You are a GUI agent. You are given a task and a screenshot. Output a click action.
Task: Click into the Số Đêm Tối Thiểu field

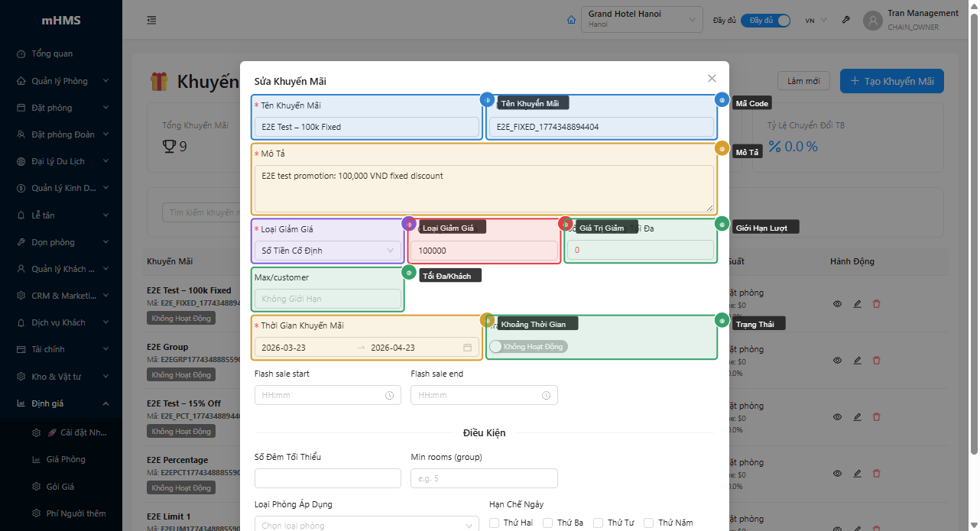pos(327,478)
